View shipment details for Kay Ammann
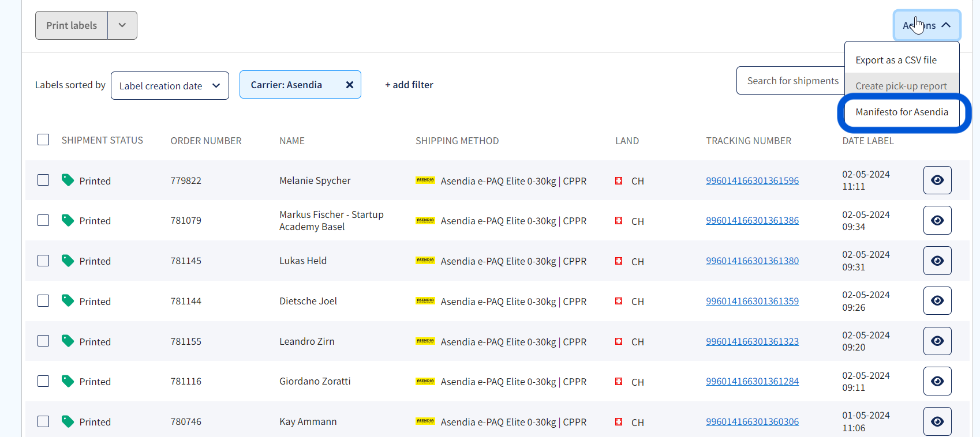The image size is (980, 437). point(937,421)
